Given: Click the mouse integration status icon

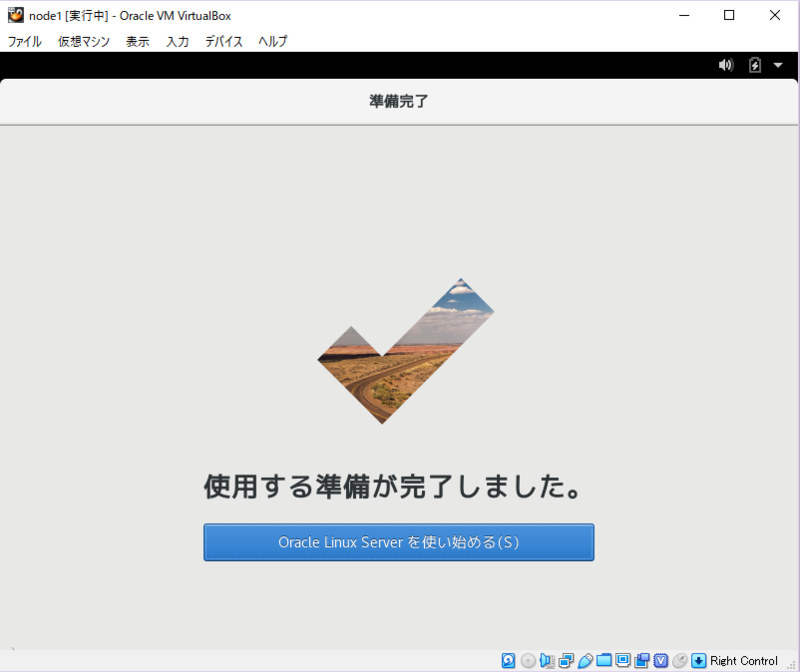Looking at the screenshot, I should click(679, 661).
